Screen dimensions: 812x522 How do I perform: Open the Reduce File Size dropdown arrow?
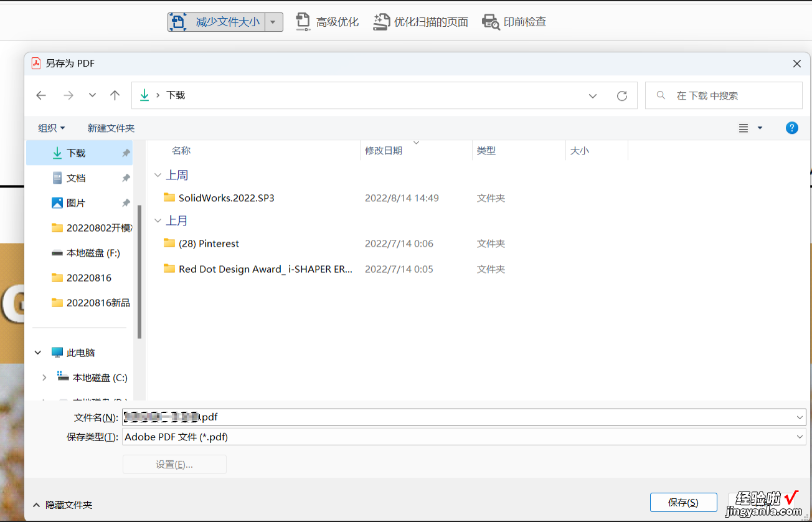(273, 22)
